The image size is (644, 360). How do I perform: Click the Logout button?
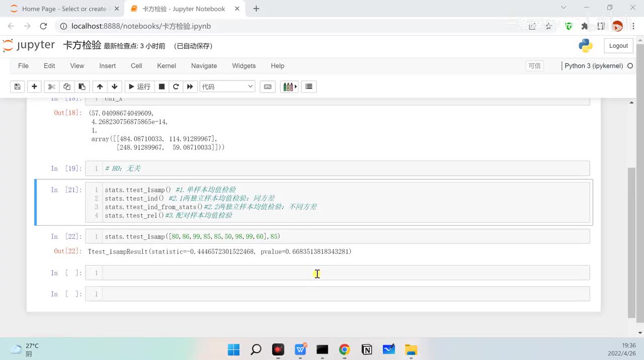pyautogui.click(x=618, y=46)
